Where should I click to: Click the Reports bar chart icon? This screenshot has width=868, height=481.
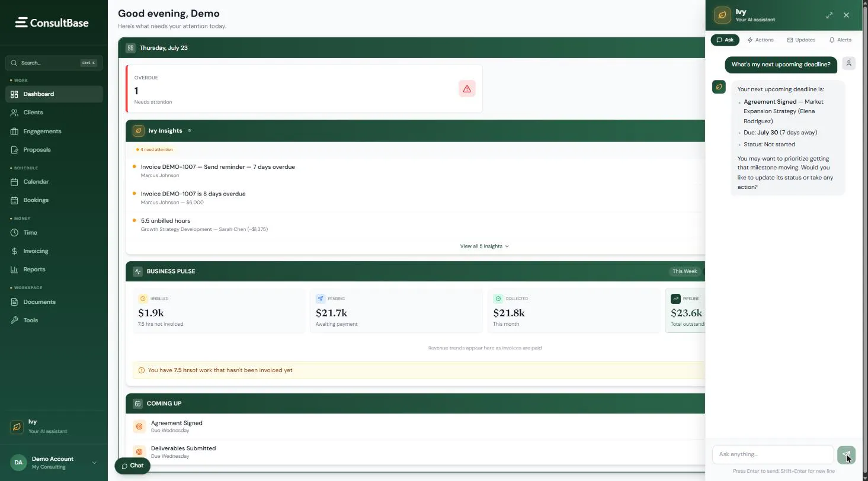(14, 270)
